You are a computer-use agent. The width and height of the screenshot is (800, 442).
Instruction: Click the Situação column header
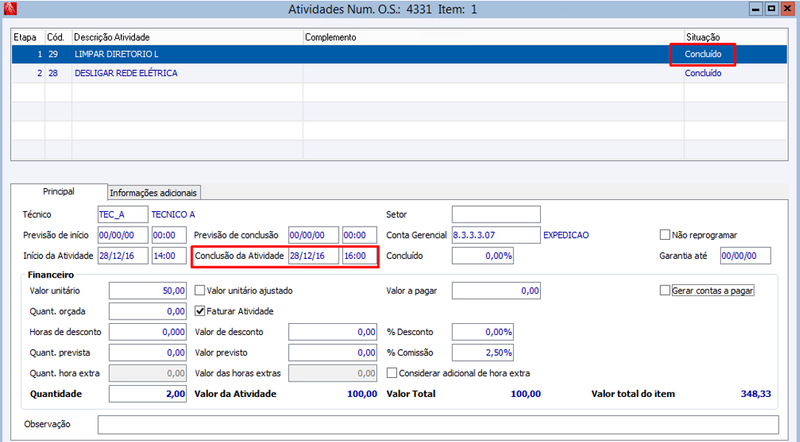735,37
